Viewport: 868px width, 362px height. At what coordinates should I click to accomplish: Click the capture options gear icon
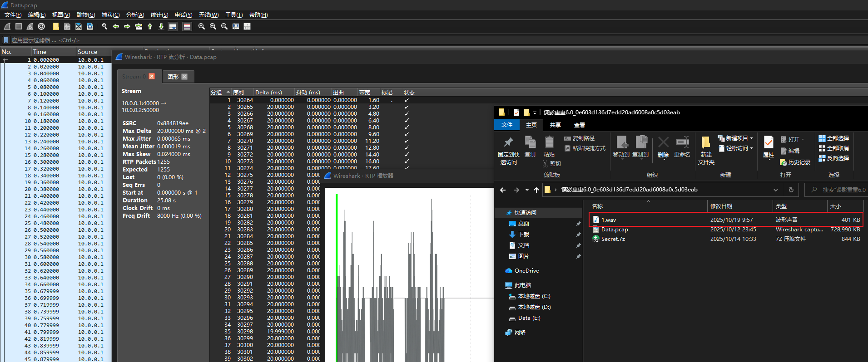click(41, 26)
